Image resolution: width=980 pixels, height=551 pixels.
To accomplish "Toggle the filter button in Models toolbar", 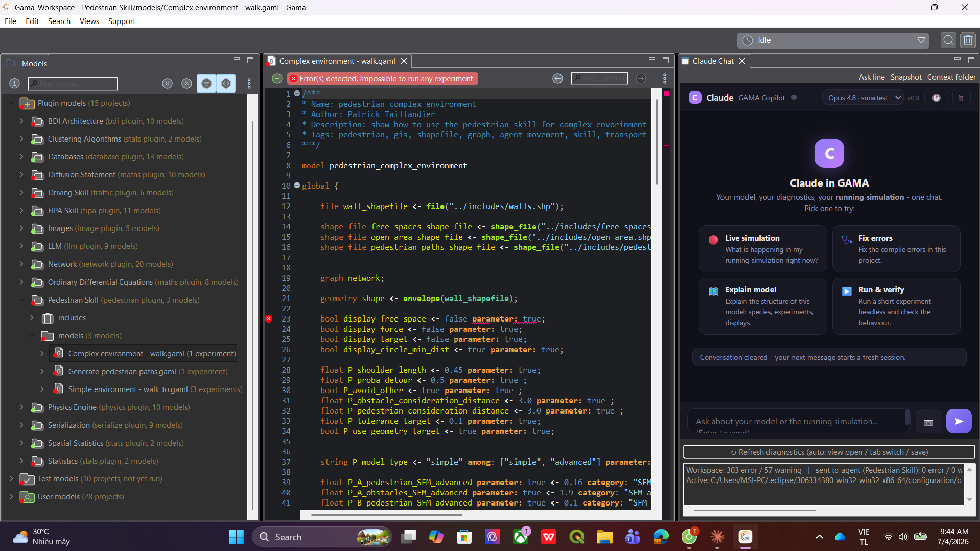I will tap(206, 83).
